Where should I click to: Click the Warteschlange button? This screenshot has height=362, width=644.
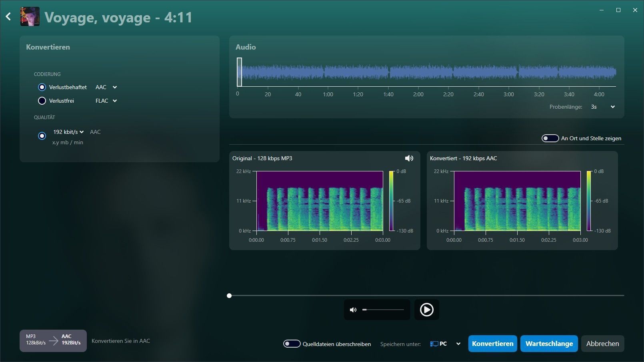549,344
